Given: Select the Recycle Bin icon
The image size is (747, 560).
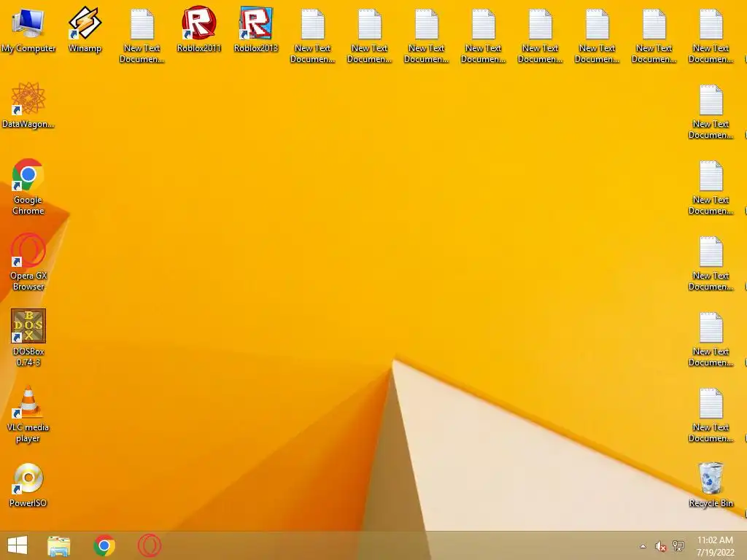Looking at the screenshot, I should pos(711,485).
